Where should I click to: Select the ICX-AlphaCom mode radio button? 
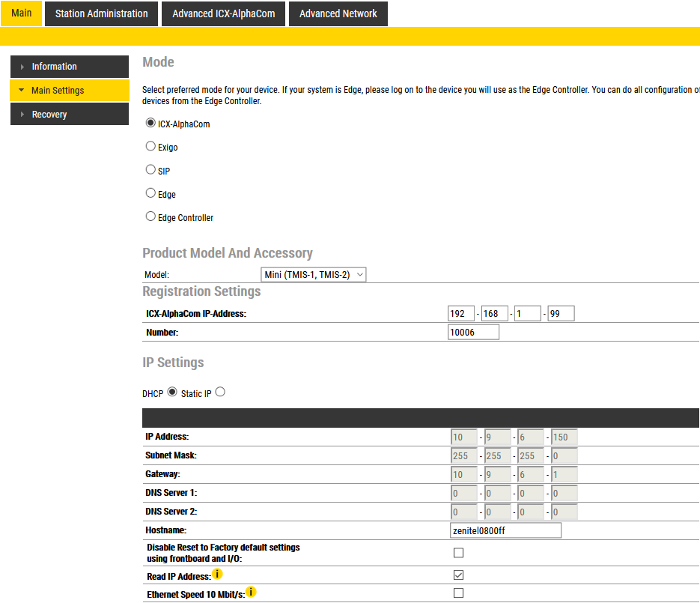click(x=150, y=124)
